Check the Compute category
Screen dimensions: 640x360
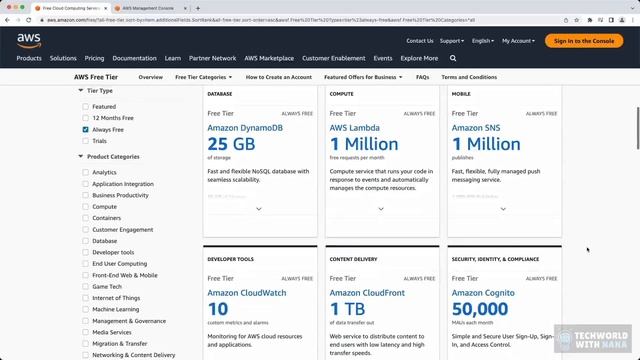click(x=85, y=207)
